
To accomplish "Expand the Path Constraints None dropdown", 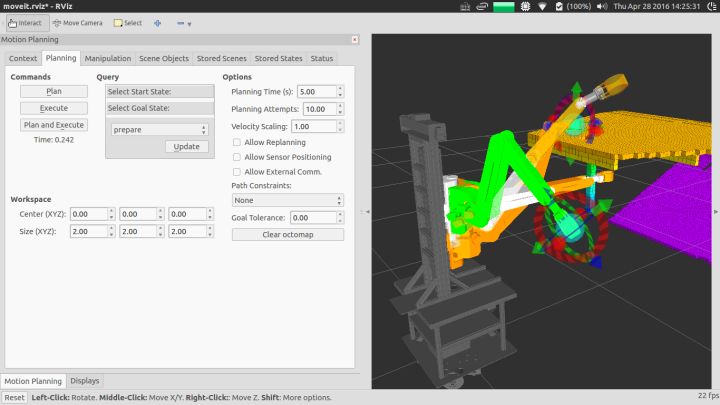I will tap(287, 200).
